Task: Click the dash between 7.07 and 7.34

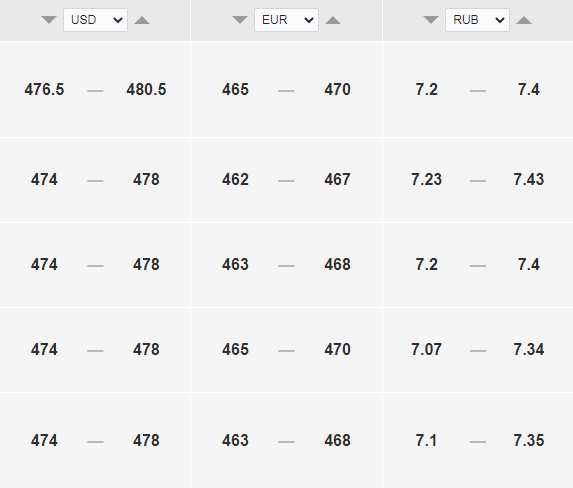Action: [x=478, y=351]
